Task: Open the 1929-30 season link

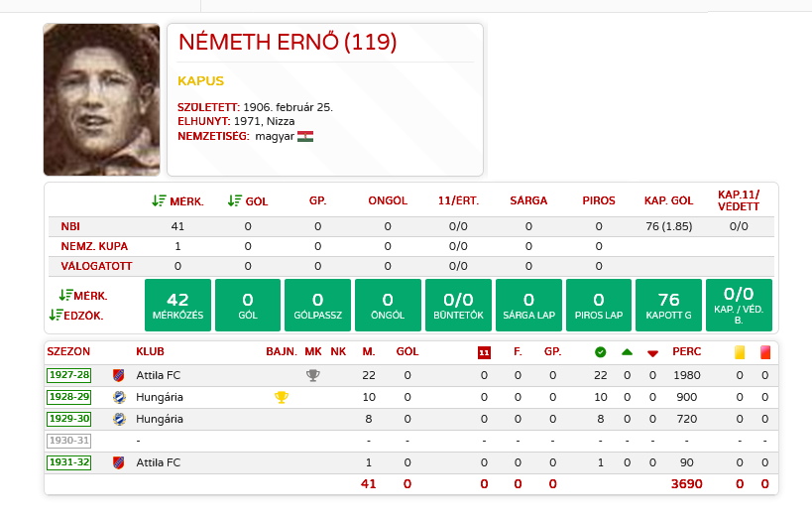Action: (68, 419)
